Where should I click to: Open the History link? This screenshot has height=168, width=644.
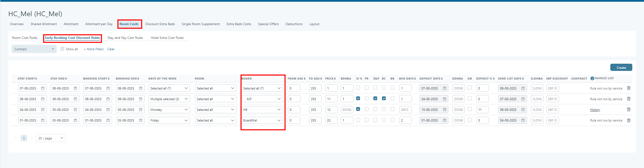(x=595, y=110)
